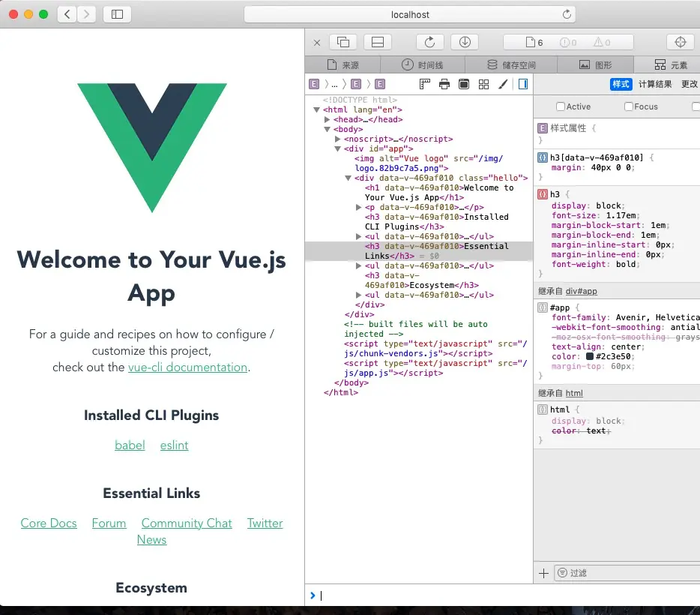This screenshot has width=700, height=615.
Task: Switch to the 元素 tab
Action: pyautogui.click(x=671, y=64)
